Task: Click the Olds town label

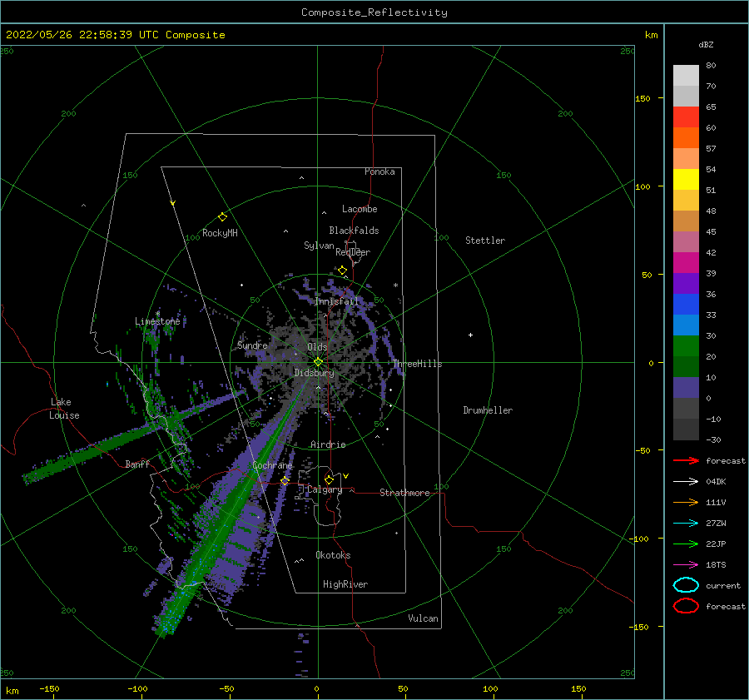Action: 317,347
